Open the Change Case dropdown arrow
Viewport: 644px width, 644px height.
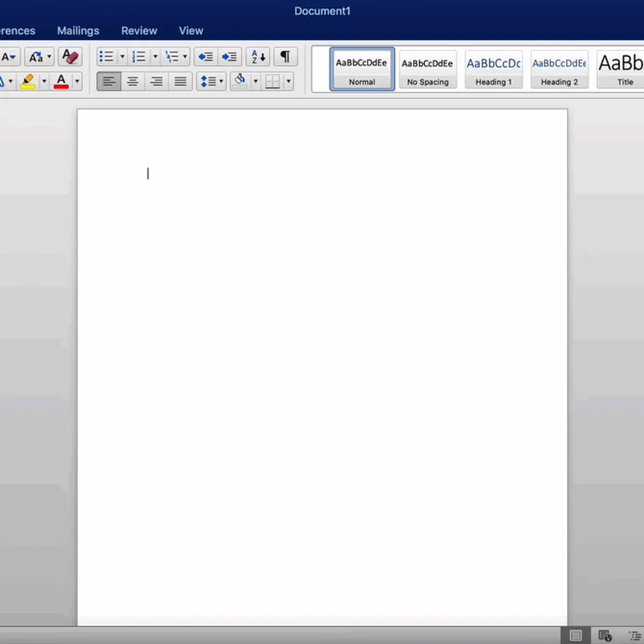[x=49, y=56]
